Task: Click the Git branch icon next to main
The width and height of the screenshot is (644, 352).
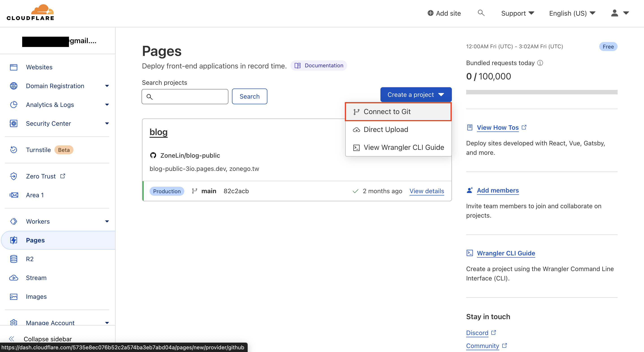Action: (195, 191)
